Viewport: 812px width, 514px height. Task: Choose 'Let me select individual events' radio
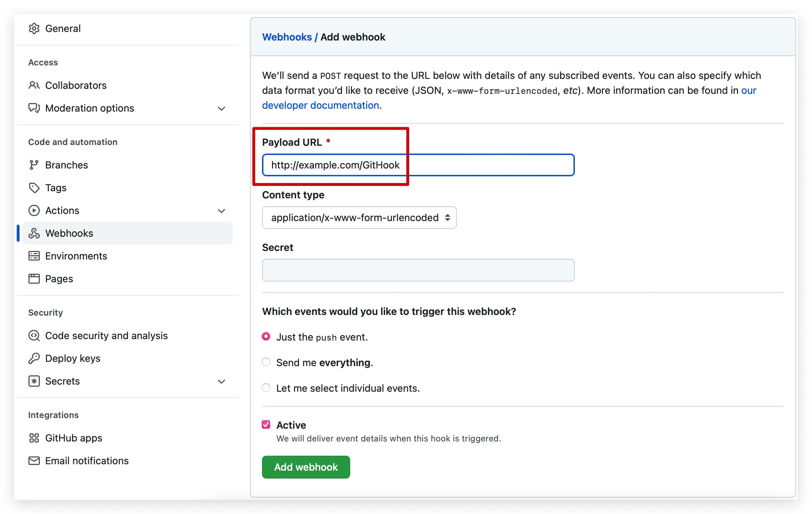pos(266,387)
